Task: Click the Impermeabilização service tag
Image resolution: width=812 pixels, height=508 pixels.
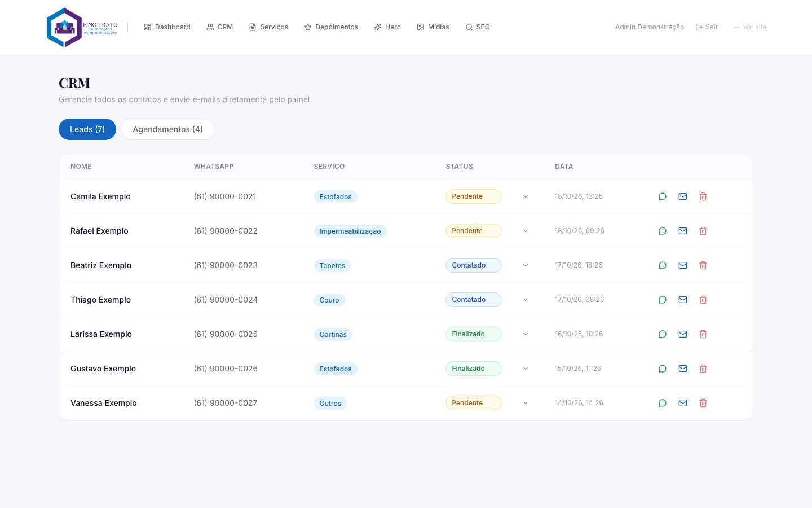Action: [x=350, y=231]
